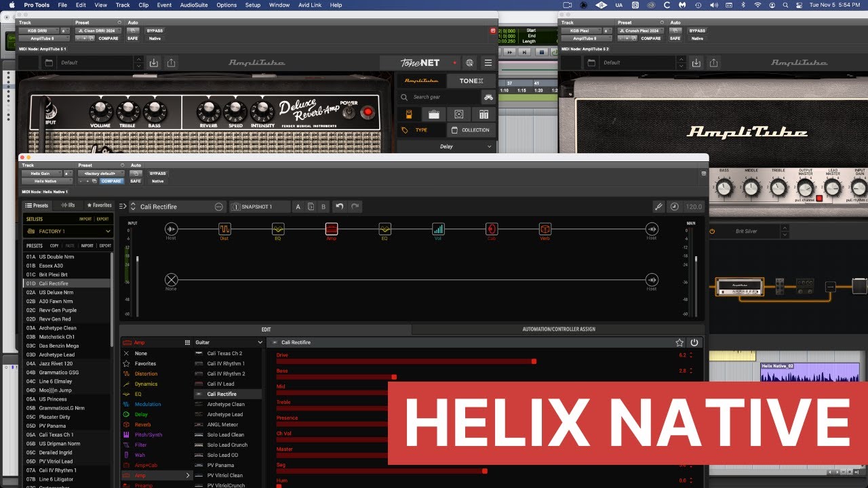Viewport: 868px width, 488px height.
Task: Switch to the TONEX tab in AmpliTube
Action: [x=471, y=81]
